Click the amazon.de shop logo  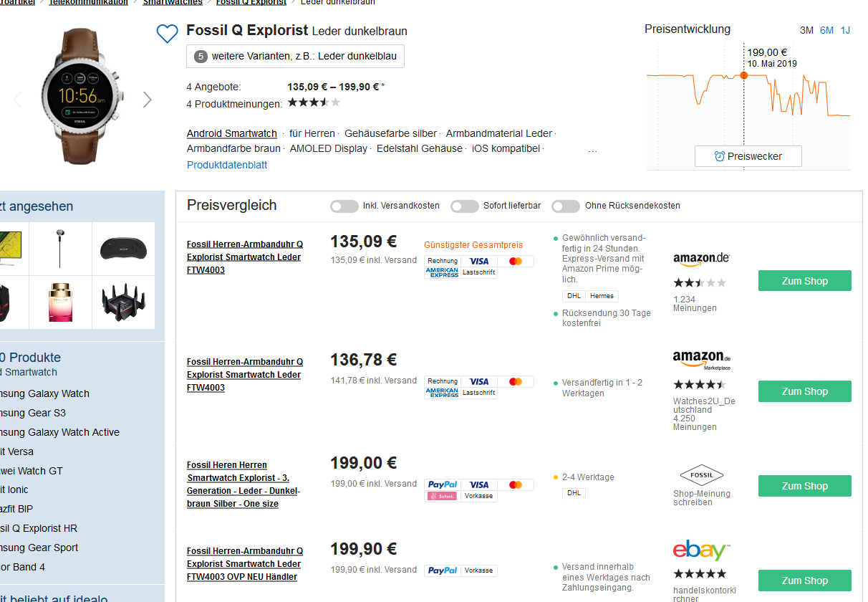point(701,258)
